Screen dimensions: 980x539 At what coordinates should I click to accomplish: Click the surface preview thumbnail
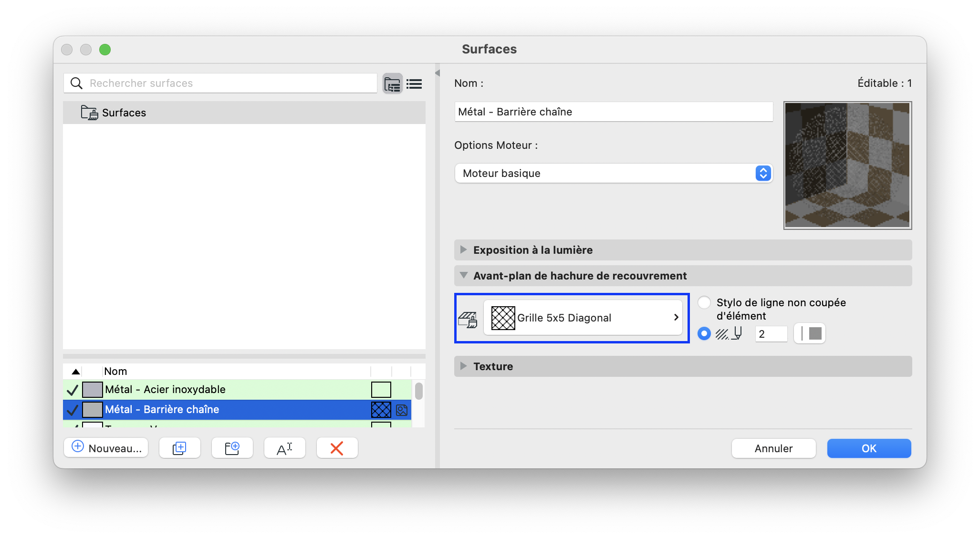(x=847, y=165)
